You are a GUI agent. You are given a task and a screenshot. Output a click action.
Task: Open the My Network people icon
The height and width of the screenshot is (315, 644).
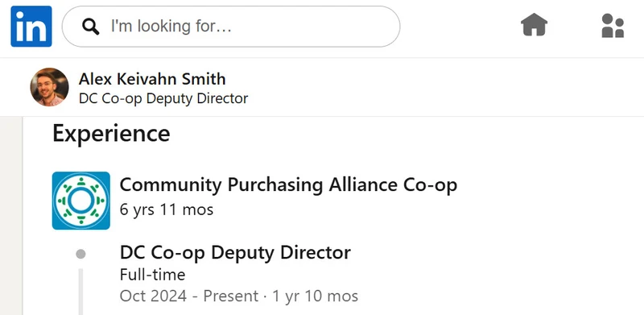(613, 26)
